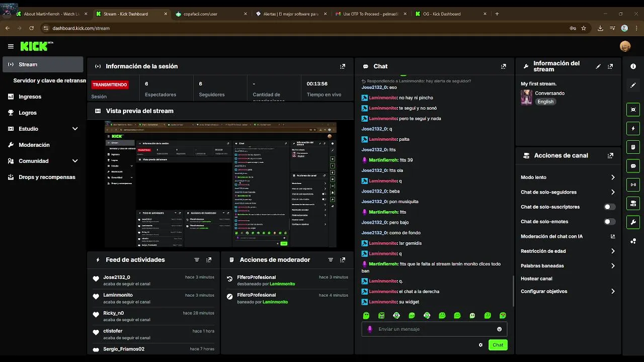Click the info icon in the right rail
This screenshot has height=362, width=644.
tap(633, 66)
